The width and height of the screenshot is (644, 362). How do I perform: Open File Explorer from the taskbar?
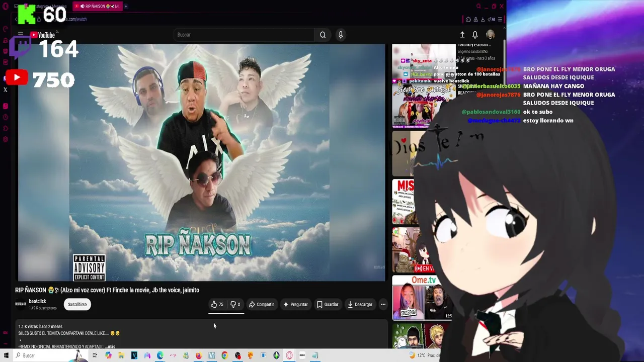tap(121, 355)
